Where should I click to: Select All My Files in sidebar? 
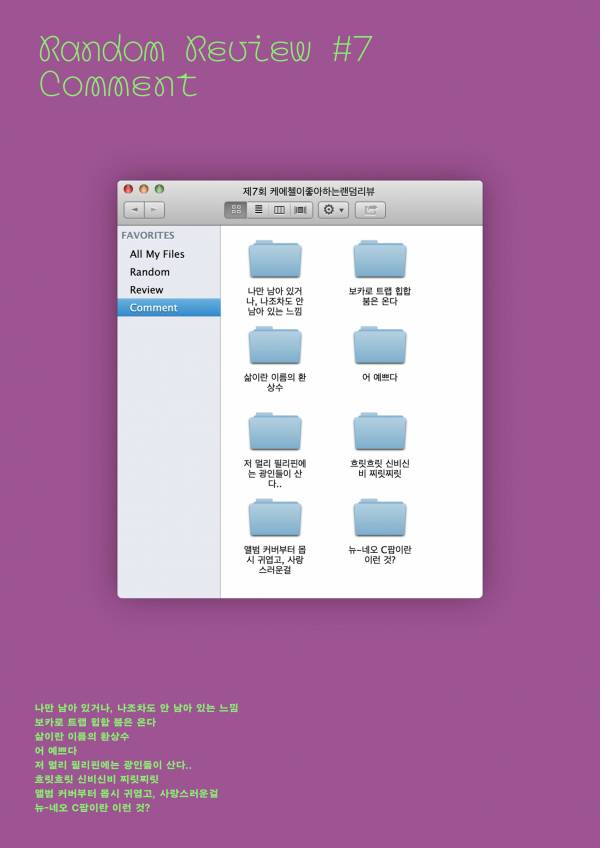(157, 254)
